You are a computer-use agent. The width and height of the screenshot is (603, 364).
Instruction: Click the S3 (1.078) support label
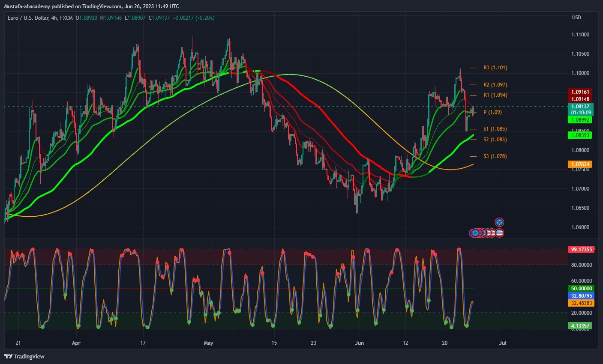click(495, 156)
